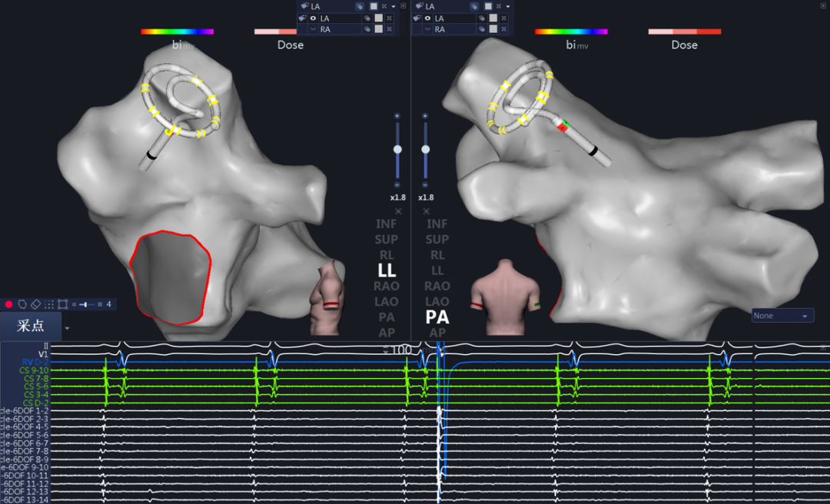Click the RA color swatch in the left panel

click(378, 29)
